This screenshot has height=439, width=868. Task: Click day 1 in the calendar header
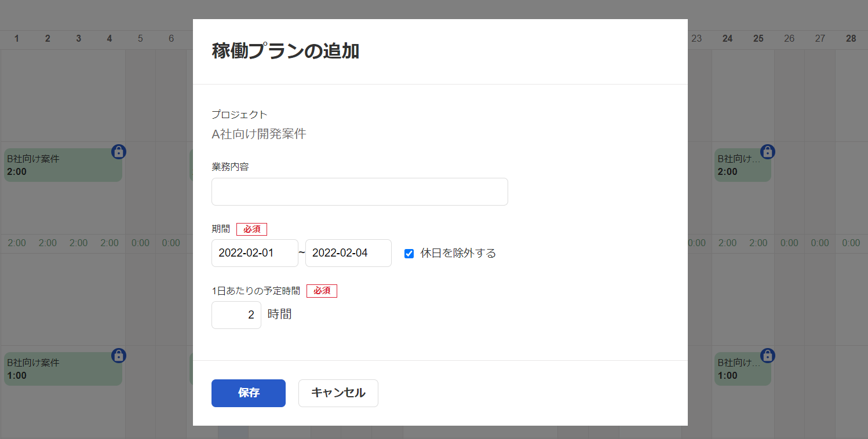point(17,39)
